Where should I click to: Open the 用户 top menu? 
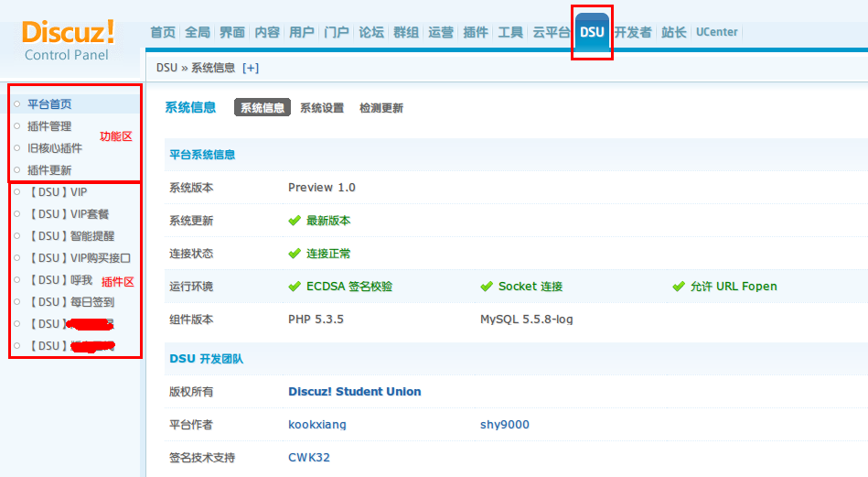point(302,32)
